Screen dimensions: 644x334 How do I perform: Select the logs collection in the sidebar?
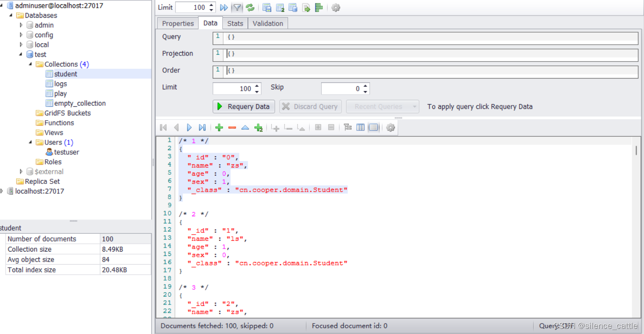click(60, 83)
